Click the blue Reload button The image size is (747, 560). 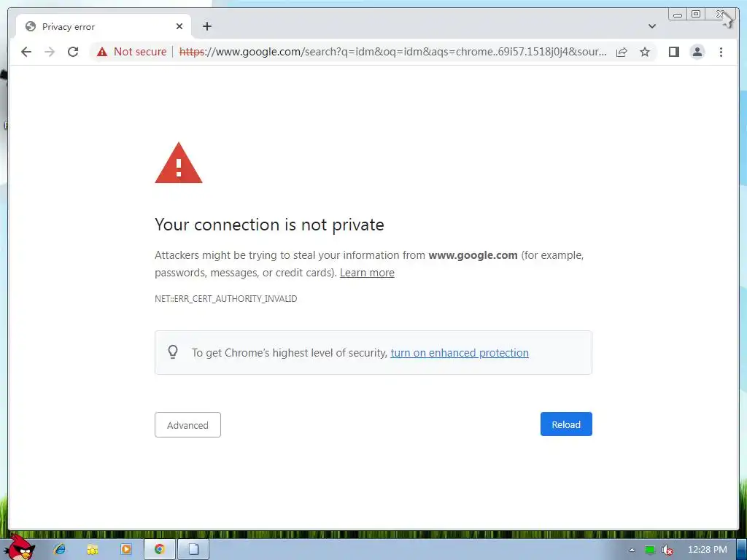coord(566,424)
